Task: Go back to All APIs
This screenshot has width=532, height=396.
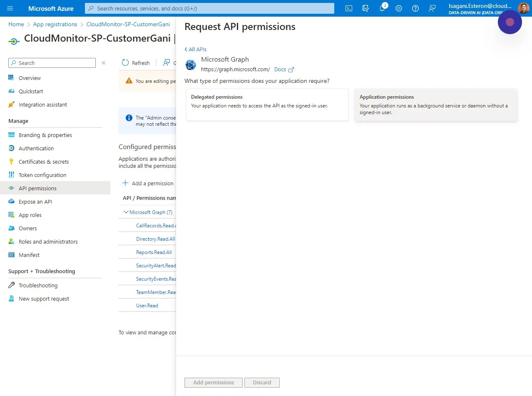Action: (x=196, y=49)
